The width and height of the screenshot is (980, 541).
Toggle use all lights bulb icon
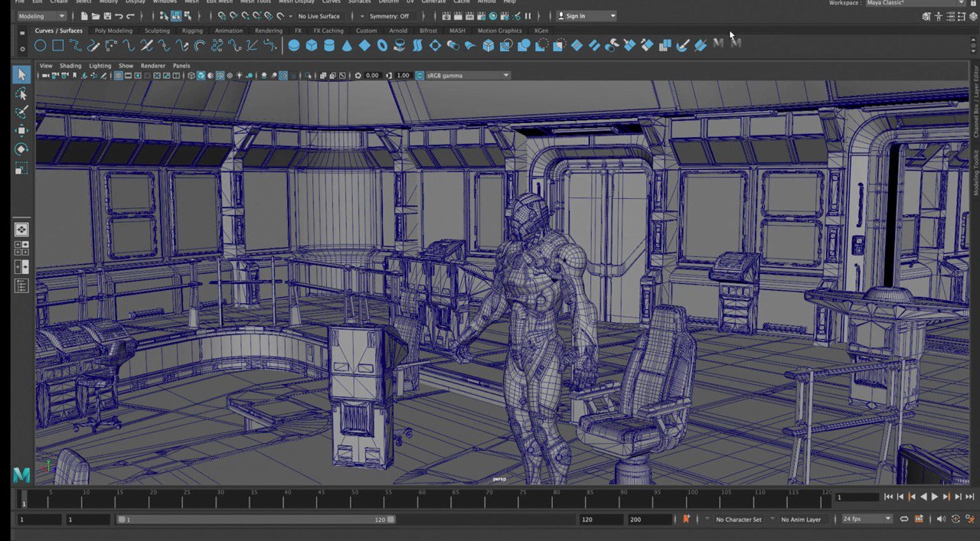coord(239,76)
